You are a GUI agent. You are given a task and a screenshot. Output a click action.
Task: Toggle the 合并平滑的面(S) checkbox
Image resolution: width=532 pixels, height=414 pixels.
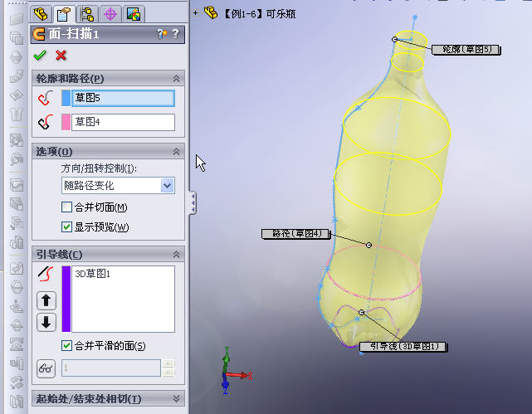(67, 345)
